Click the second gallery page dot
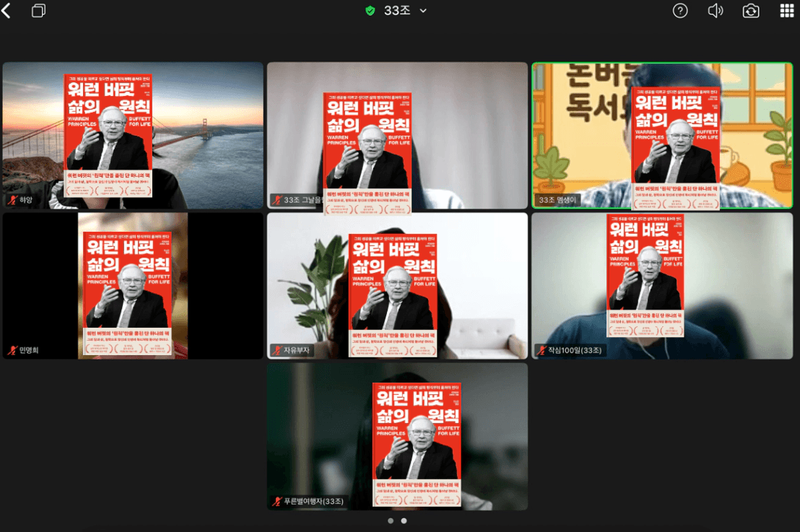Viewport: 800px width, 532px height. coord(404,520)
